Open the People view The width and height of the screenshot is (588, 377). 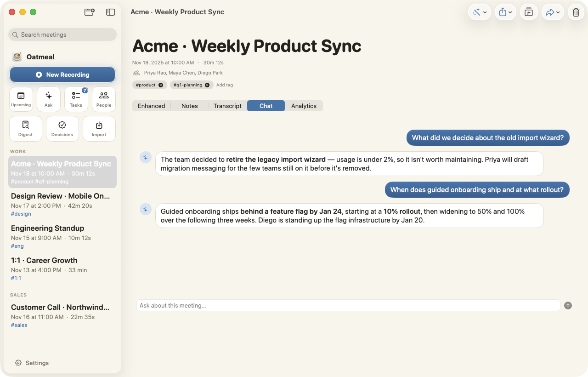(104, 99)
